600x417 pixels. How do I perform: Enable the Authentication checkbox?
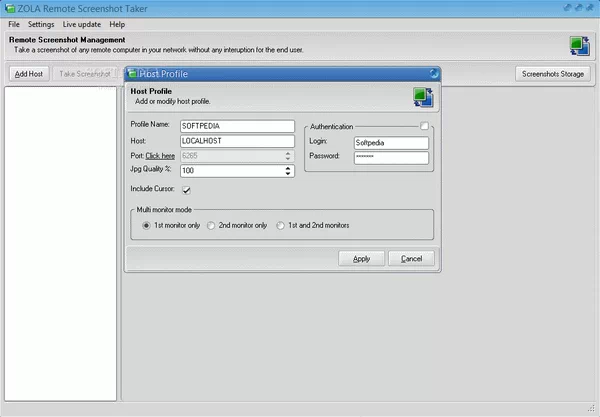(x=424, y=126)
